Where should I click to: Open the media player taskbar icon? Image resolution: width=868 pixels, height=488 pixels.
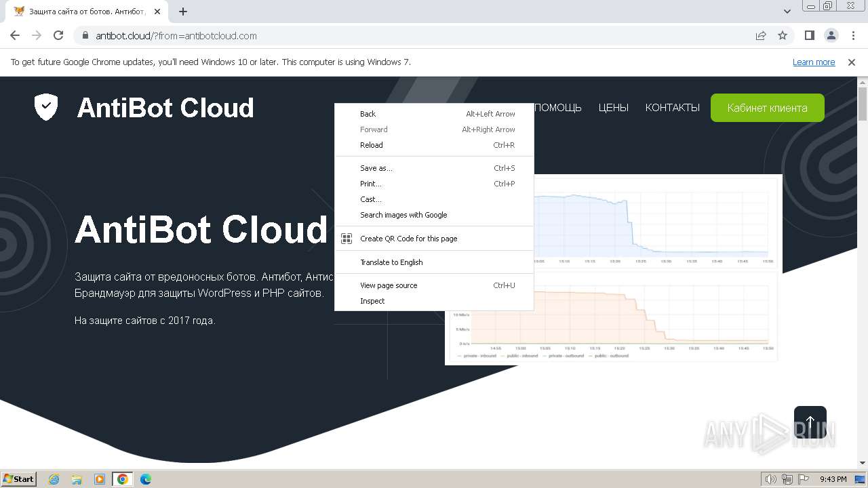click(x=100, y=479)
